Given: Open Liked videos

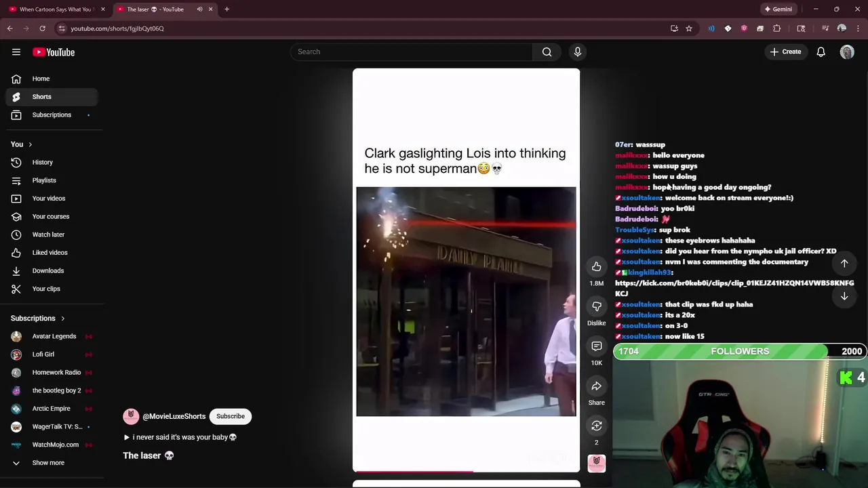Looking at the screenshot, I should point(52,253).
